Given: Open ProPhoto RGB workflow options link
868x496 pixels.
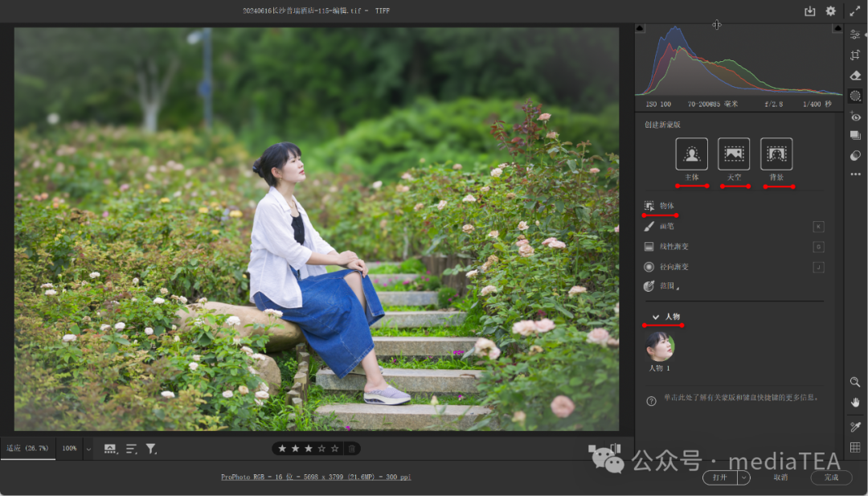Looking at the screenshot, I should click(x=316, y=478).
